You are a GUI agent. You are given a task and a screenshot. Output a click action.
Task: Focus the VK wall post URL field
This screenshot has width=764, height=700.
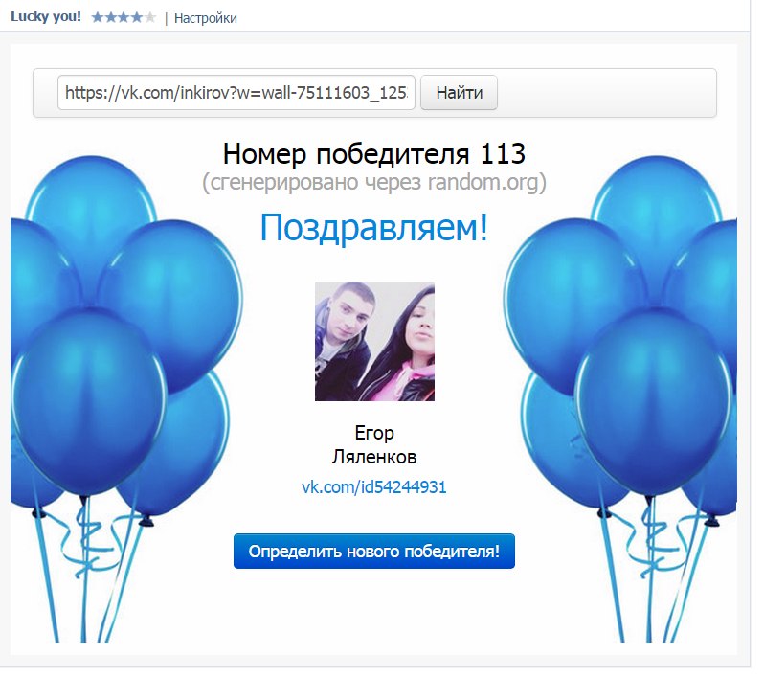(x=236, y=93)
